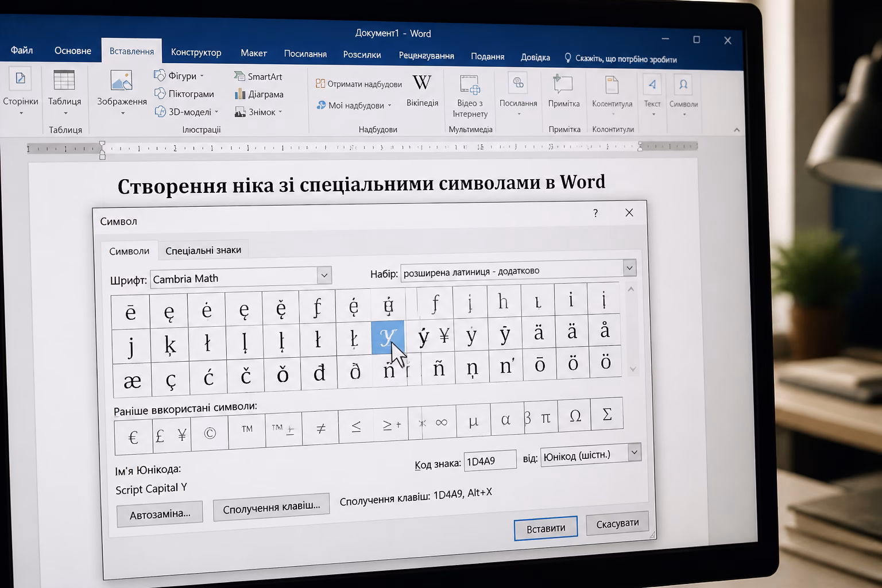Screen dimensions: 882x588
Task: Expand the Фігури dropdown arrow
Action: pyautogui.click(x=202, y=76)
